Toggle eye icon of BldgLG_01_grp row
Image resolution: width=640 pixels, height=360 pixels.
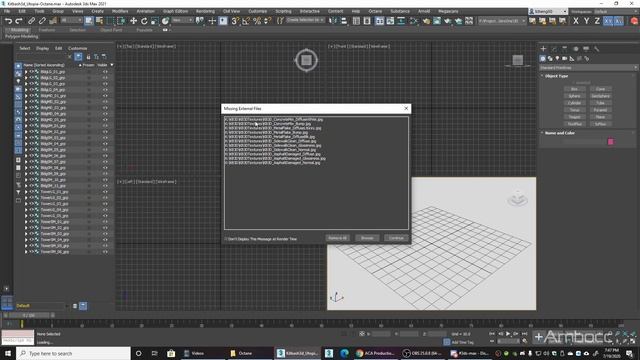(x=31, y=72)
